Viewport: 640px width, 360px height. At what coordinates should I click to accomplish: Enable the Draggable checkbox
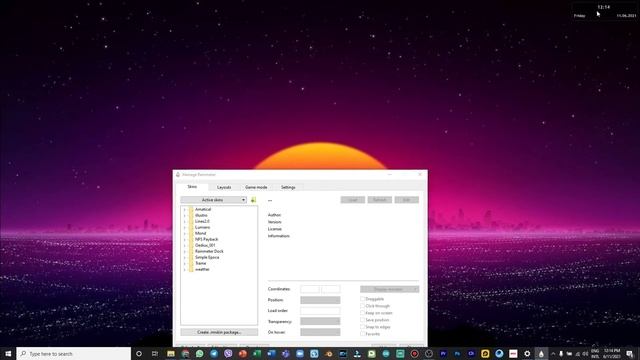[x=362, y=299]
